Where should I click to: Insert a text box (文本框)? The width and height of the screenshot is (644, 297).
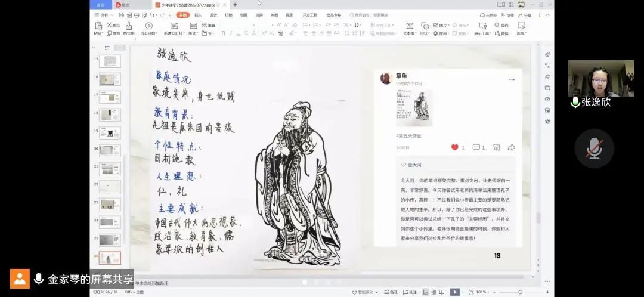click(x=409, y=26)
